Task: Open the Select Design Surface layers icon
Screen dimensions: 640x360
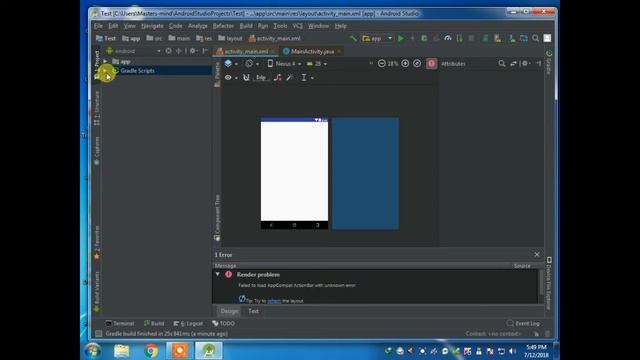Action: [231, 64]
